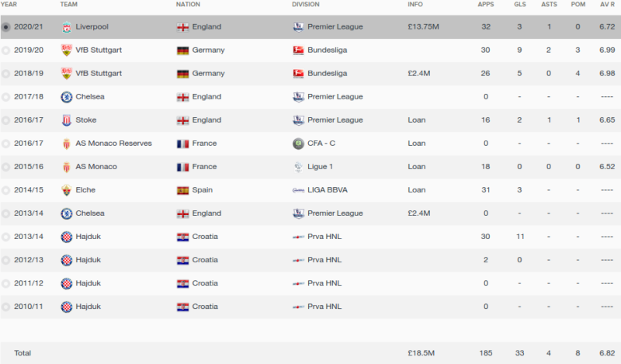Viewport: 621px width, 364px height.
Task: Sort by the AV R column header
Action: [607, 5]
